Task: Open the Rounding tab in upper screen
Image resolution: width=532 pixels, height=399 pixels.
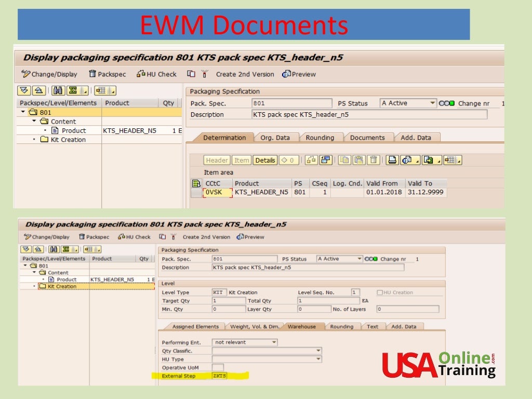Action: click(x=320, y=137)
